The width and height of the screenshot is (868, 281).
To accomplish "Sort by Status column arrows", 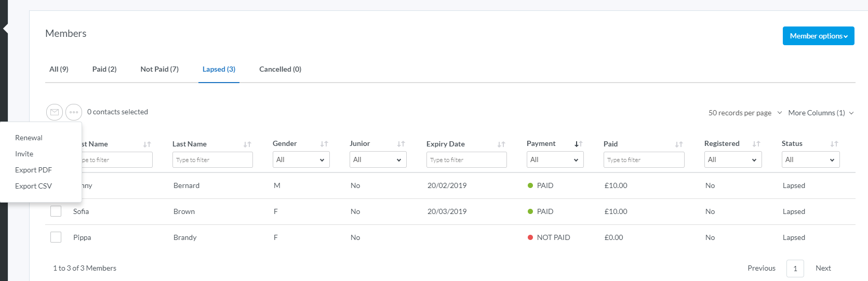I will [834, 144].
